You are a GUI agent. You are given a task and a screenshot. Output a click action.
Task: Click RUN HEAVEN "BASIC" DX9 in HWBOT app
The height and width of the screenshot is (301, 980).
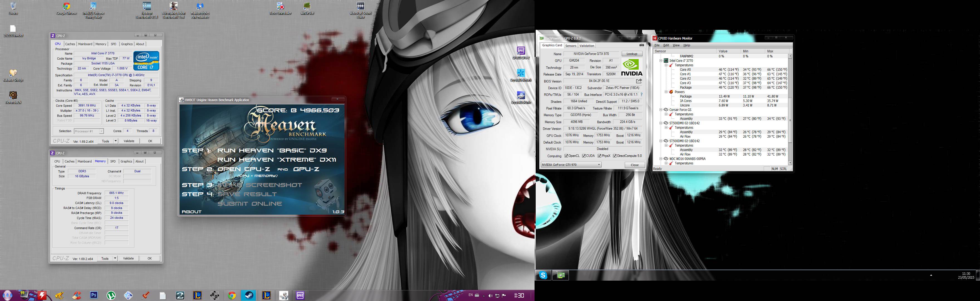tap(272, 151)
